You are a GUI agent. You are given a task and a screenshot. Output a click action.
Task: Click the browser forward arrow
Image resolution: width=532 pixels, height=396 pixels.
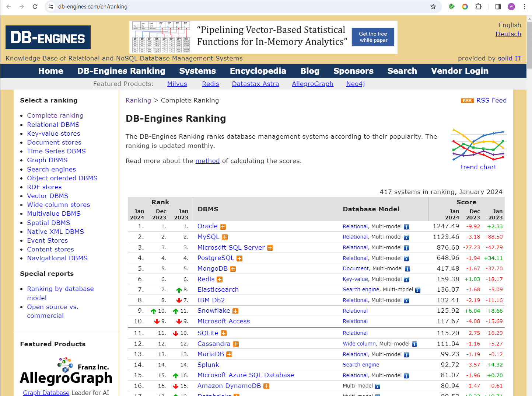[22, 7]
